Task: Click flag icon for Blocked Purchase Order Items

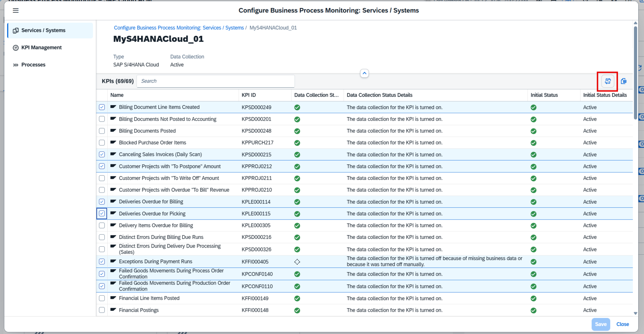Action: tap(113, 142)
